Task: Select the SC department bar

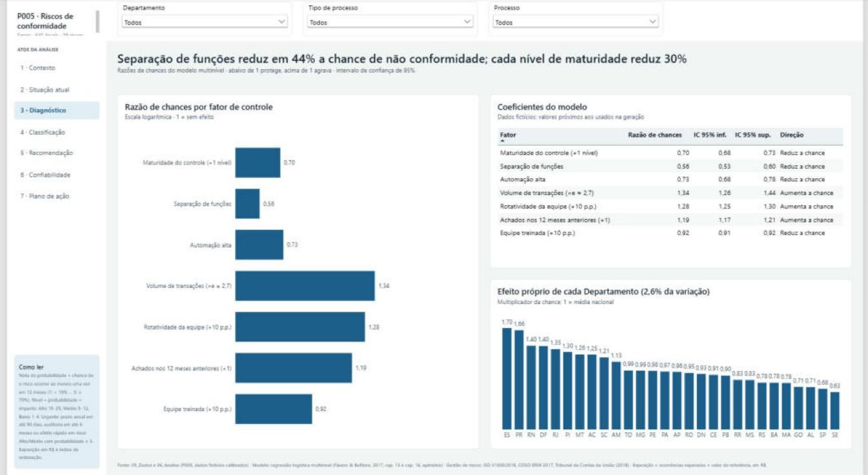Action: (604, 394)
